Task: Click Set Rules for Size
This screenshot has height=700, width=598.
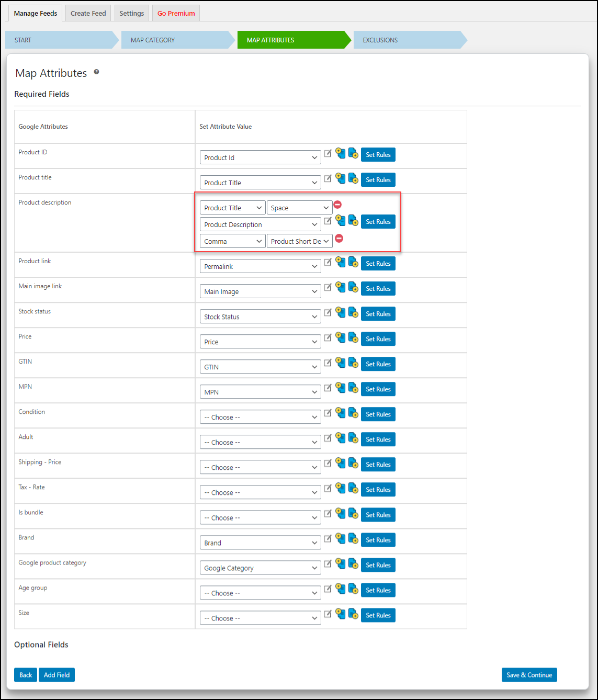Action: pyautogui.click(x=378, y=615)
